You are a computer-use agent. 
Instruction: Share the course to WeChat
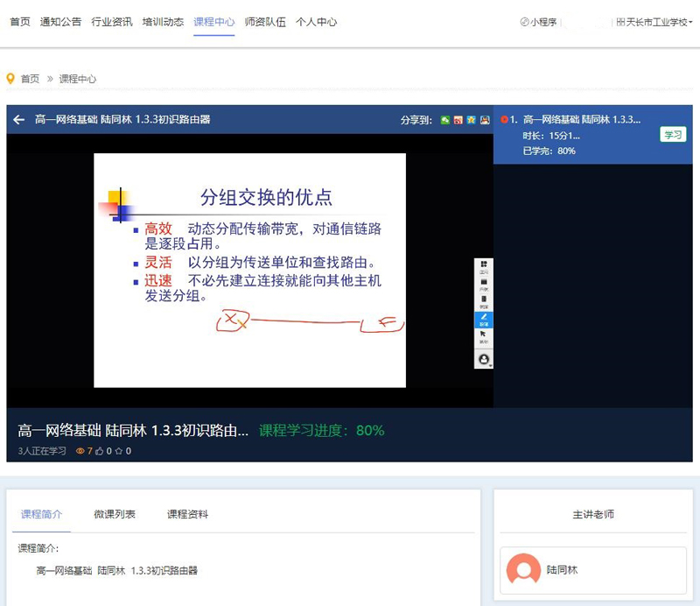coord(444,120)
